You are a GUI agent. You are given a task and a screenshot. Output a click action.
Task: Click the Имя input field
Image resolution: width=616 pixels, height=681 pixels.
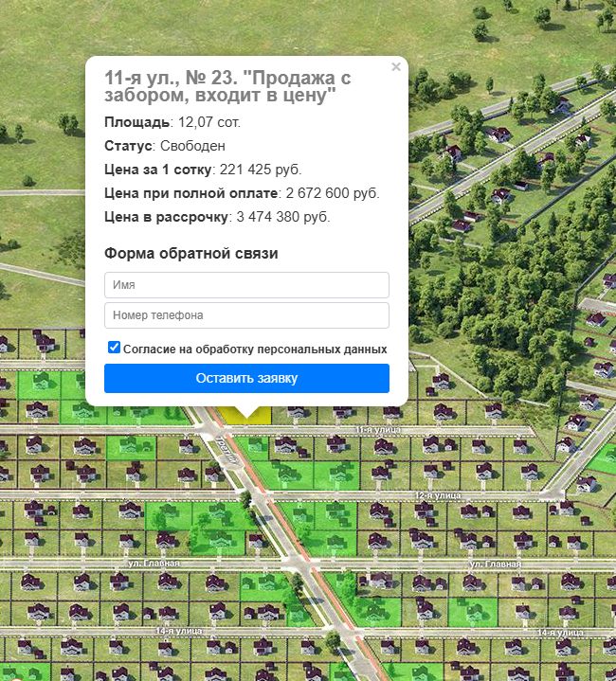pyautogui.click(x=246, y=285)
